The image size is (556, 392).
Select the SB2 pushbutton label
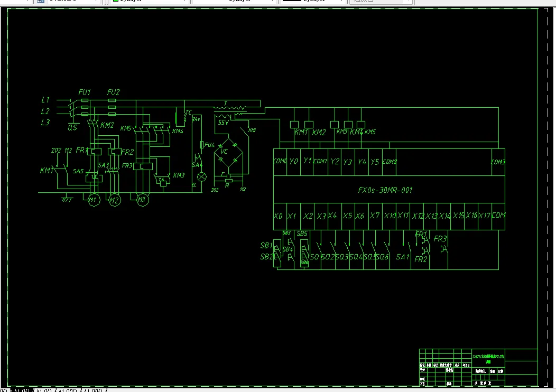click(x=266, y=257)
